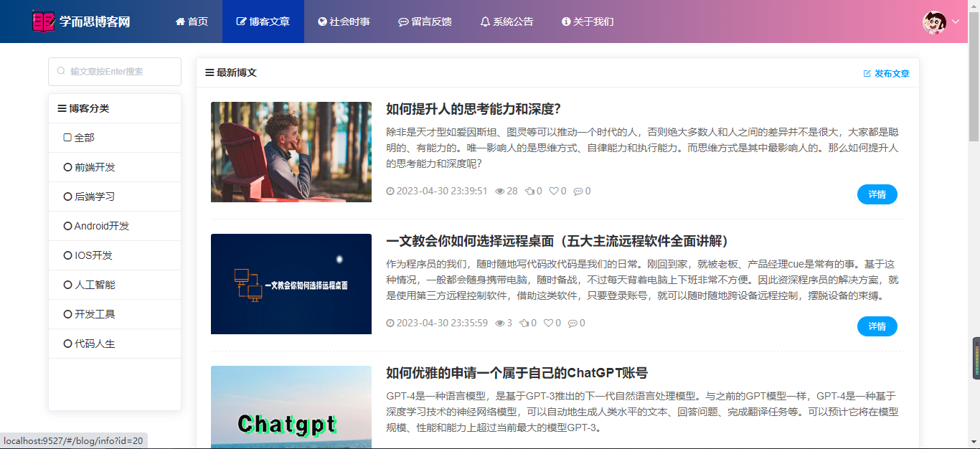
Task: Select the 人工智能 category
Action: 115,285
